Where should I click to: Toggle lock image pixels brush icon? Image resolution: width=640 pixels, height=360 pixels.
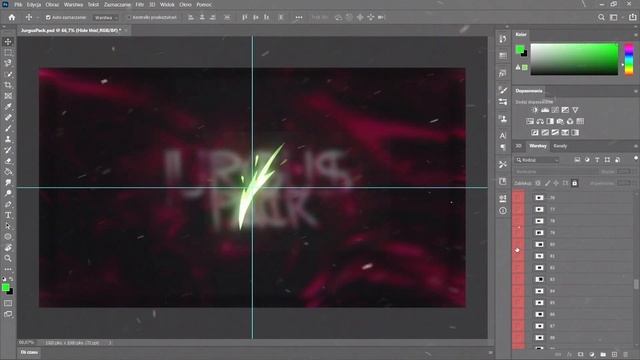click(547, 183)
